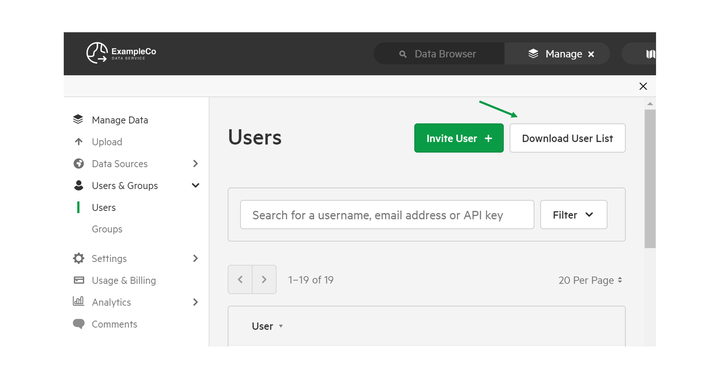
Task: Click the Data Sources globe icon
Action: click(x=79, y=164)
